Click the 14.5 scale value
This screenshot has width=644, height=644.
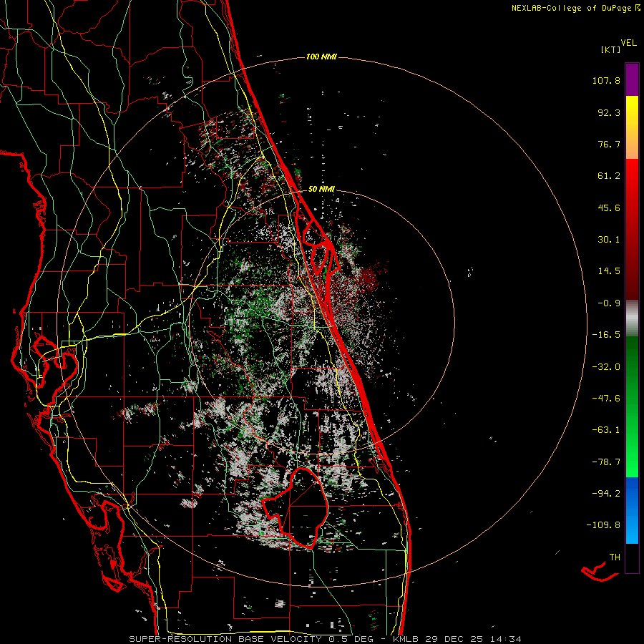(609, 271)
